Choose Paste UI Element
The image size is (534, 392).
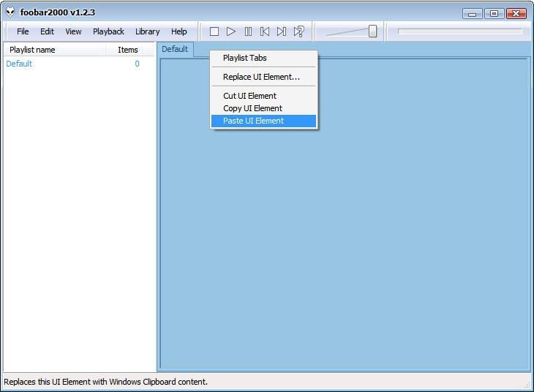point(263,121)
